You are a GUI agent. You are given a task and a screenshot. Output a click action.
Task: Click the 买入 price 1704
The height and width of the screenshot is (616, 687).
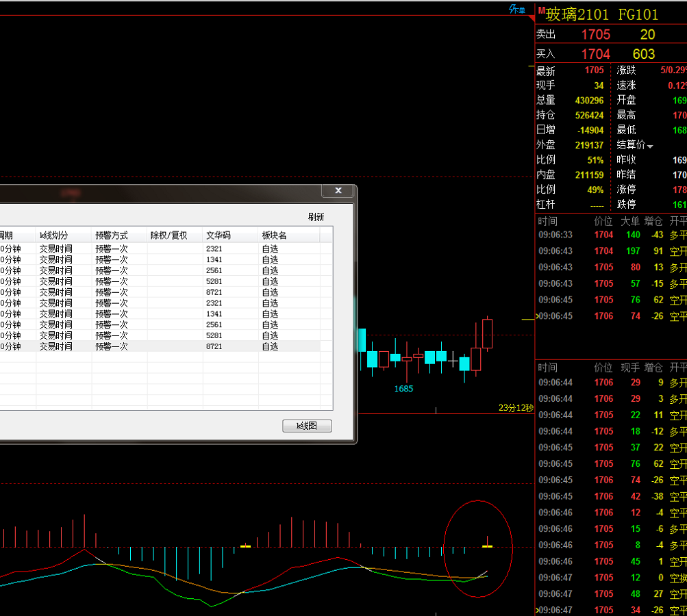595,54
